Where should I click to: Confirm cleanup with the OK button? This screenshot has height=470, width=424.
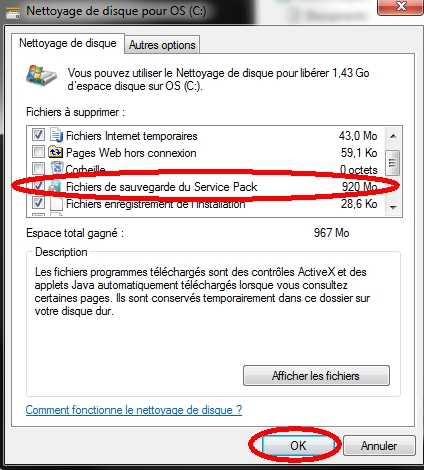click(298, 446)
